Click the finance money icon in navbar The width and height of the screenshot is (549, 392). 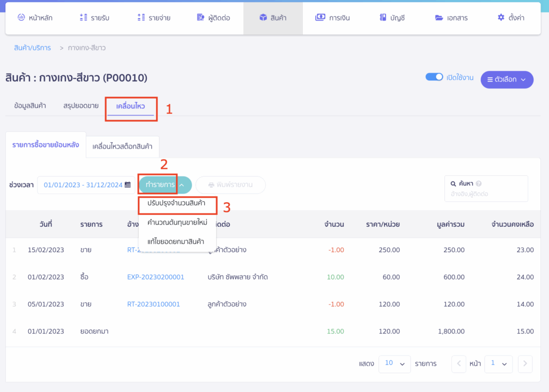pos(320,18)
